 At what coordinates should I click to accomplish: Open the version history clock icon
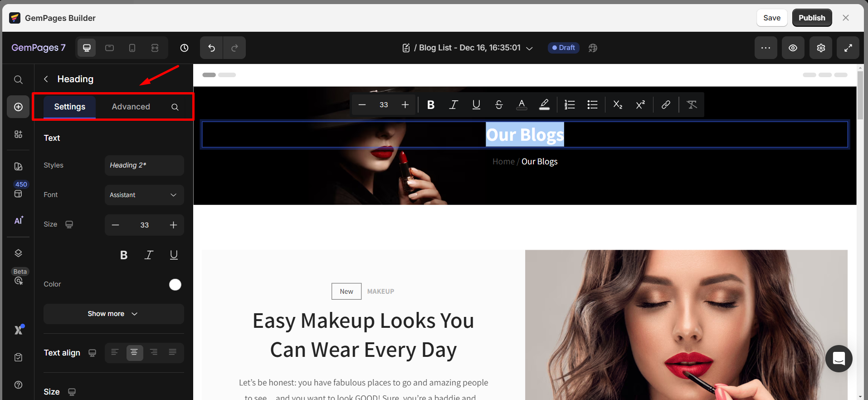tap(184, 48)
